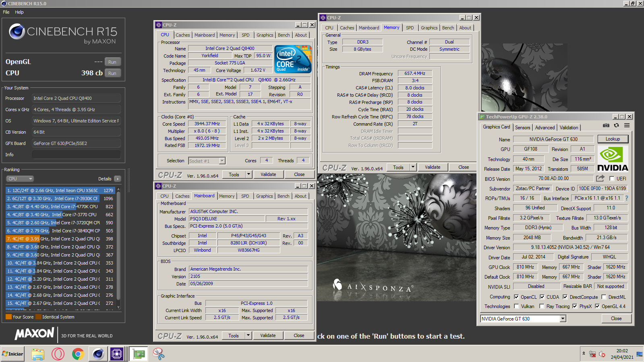Launch Opera browser from taskbar
Viewport: 644px width, 362px height.
tap(58, 354)
